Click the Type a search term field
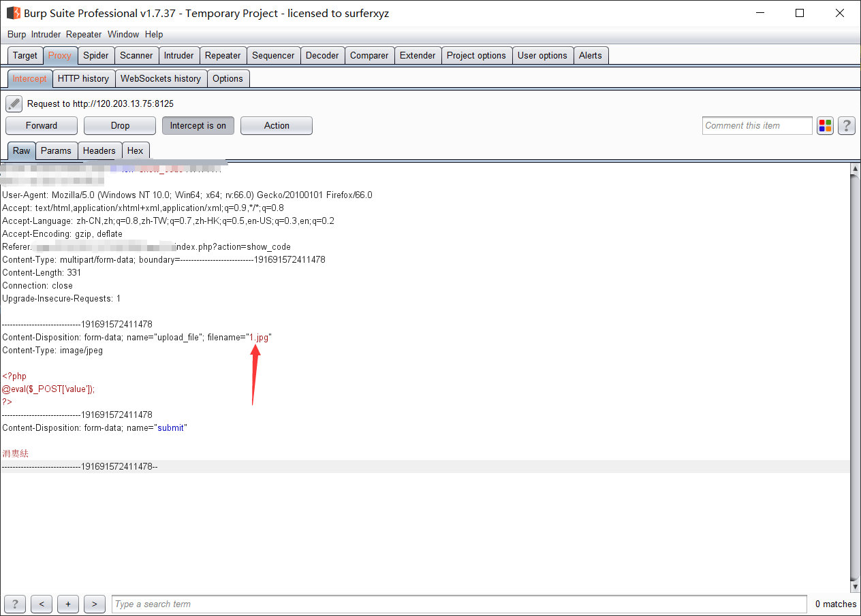This screenshot has height=616, width=861. coord(459,604)
